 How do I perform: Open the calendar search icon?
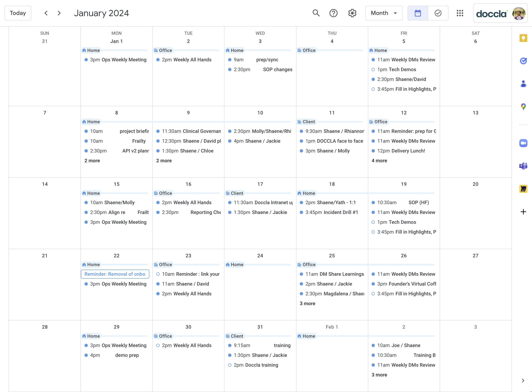(316, 13)
